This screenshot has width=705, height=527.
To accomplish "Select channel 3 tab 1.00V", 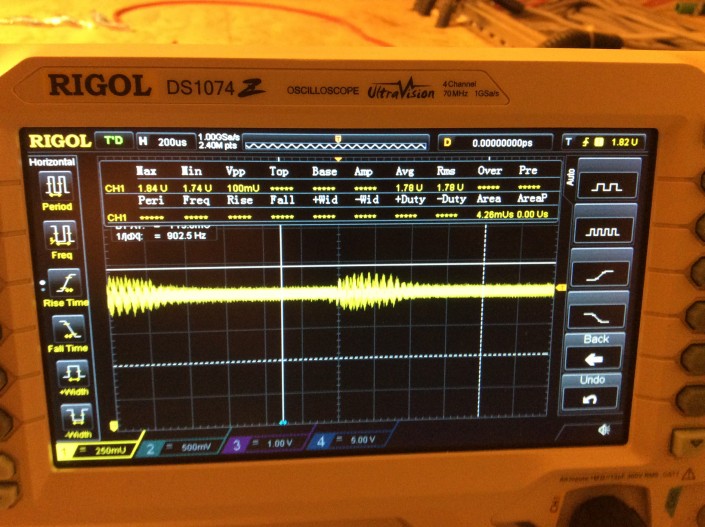I will point(268,444).
